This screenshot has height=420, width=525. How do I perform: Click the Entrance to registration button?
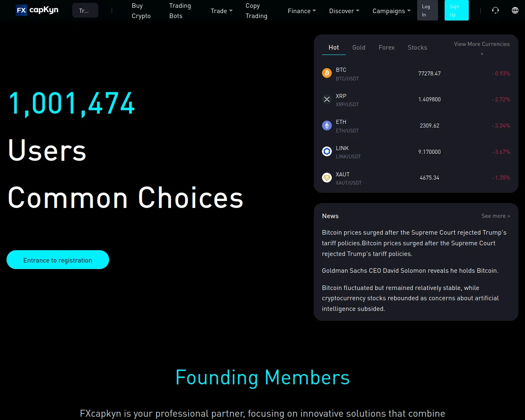click(58, 260)
